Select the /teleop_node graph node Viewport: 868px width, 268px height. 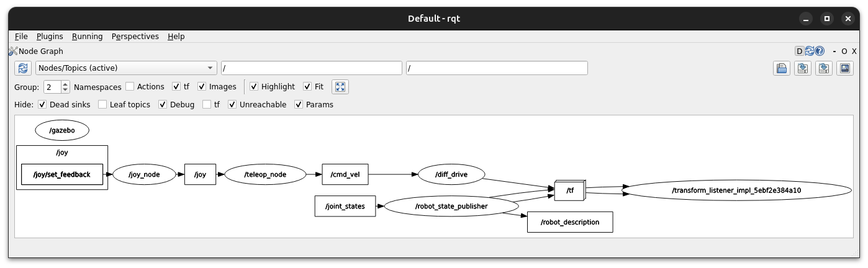pyautogui.click(x=265, y=175)
